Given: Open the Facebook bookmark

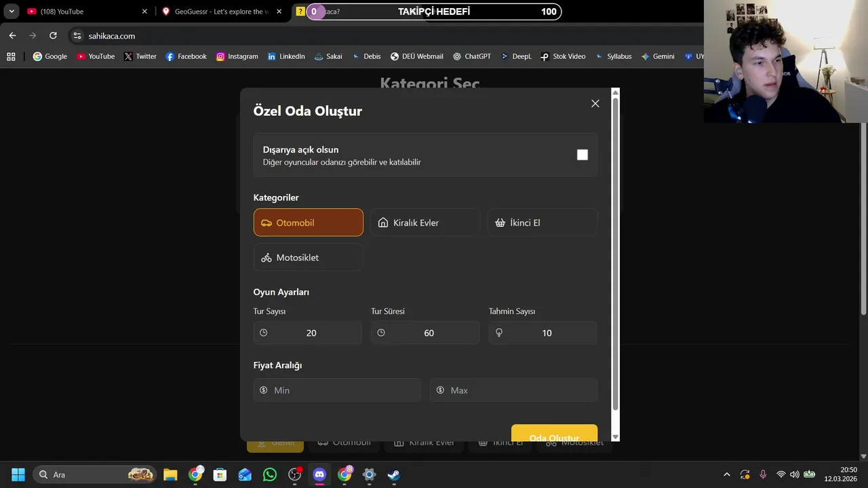Looking at the screenshot, I should point(186,57).
